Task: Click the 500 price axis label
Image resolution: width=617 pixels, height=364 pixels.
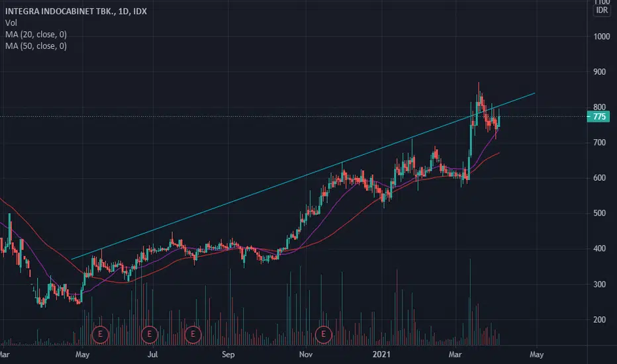Action: click(x=600, y=213)
